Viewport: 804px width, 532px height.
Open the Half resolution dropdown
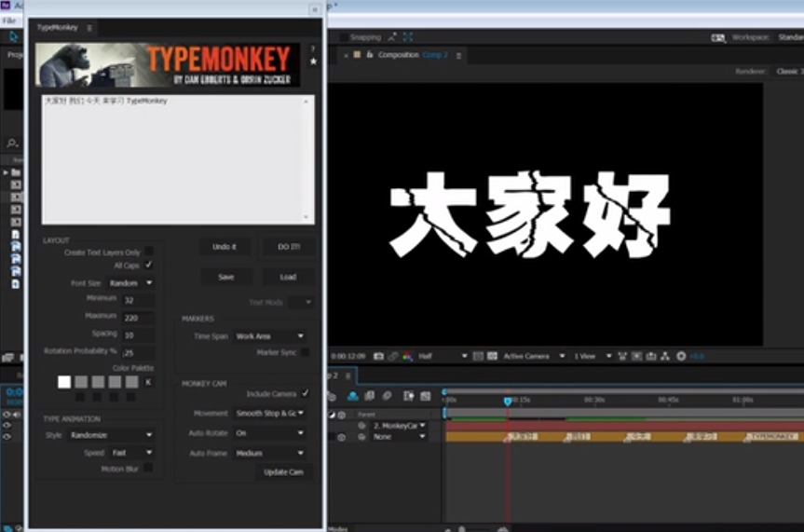click(x=443, y=356)
